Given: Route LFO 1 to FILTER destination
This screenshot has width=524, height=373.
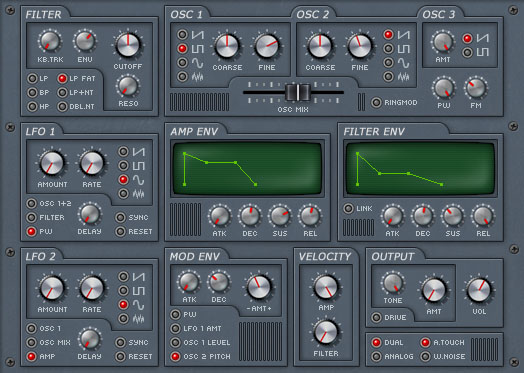Looking at the screenshot, I should pos(31,218).
